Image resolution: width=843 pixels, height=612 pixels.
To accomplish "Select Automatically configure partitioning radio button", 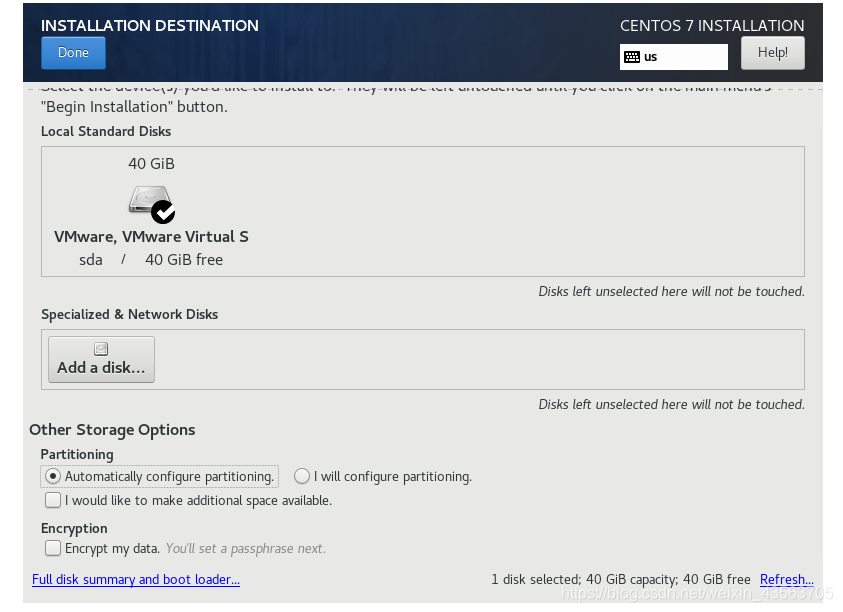I will (x=53, y=476).
